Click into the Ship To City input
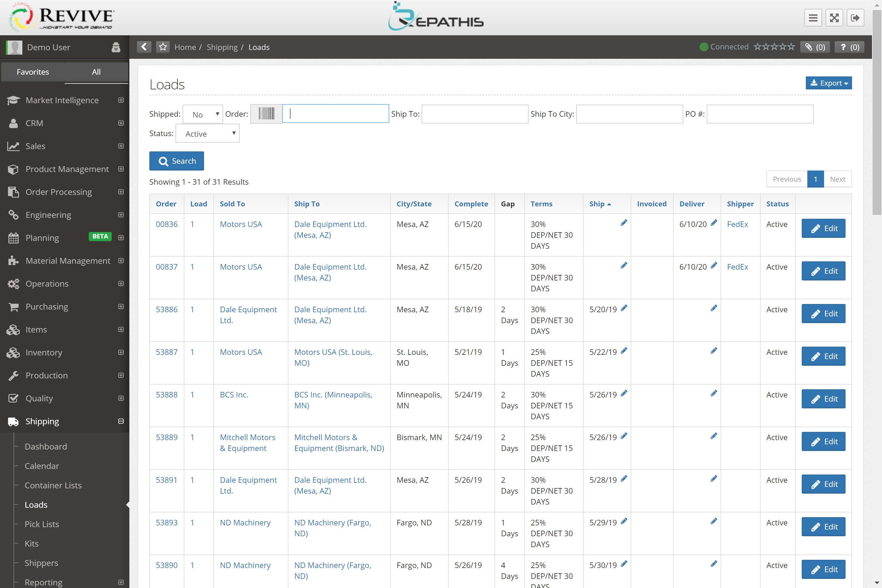The width and height of the screenshot is (882, 588). click(630, 114)
